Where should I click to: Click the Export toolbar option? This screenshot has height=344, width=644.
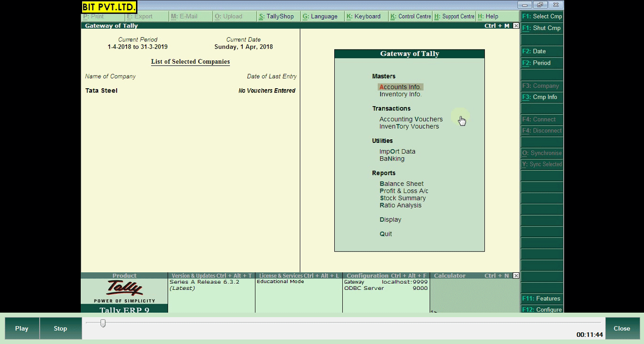[146, 17]
